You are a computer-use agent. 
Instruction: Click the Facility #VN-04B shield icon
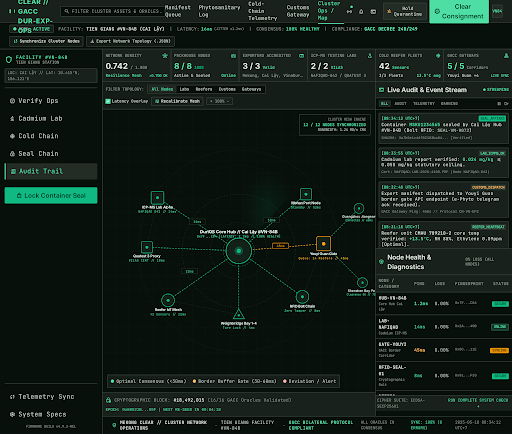(x=9, y=60)
